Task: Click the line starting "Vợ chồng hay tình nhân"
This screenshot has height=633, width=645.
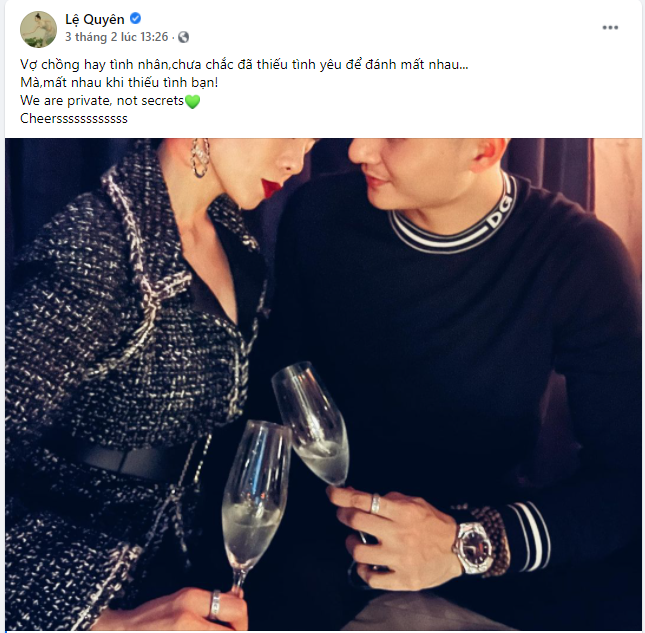Action: coord(244,65)
